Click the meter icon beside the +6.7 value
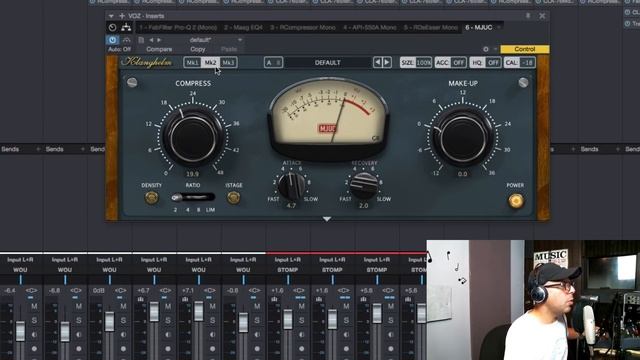 [141, 299]
